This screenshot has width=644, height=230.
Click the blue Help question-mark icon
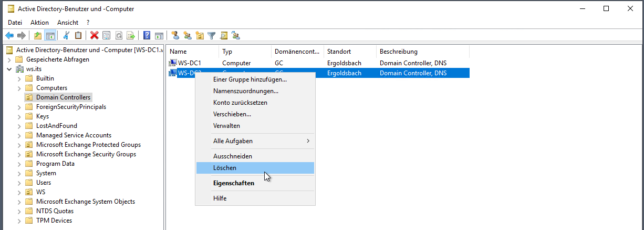coord(147,35)
